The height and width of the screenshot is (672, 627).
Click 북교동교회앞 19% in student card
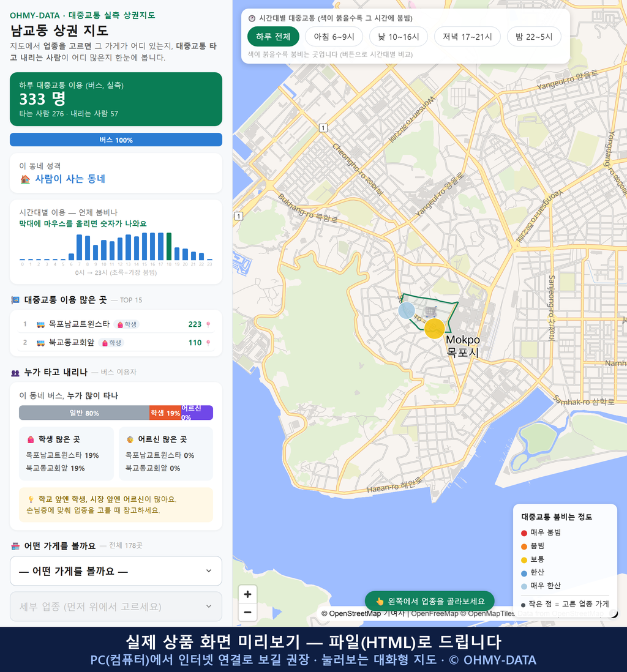click(x=55, y=468)
